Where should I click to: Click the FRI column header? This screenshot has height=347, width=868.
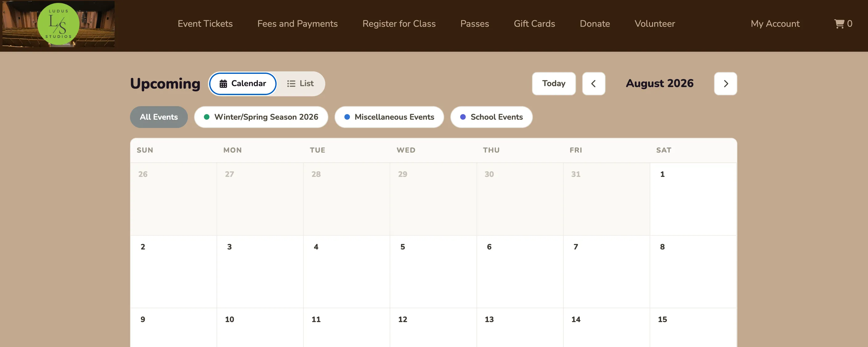click(x=576, y=150)
